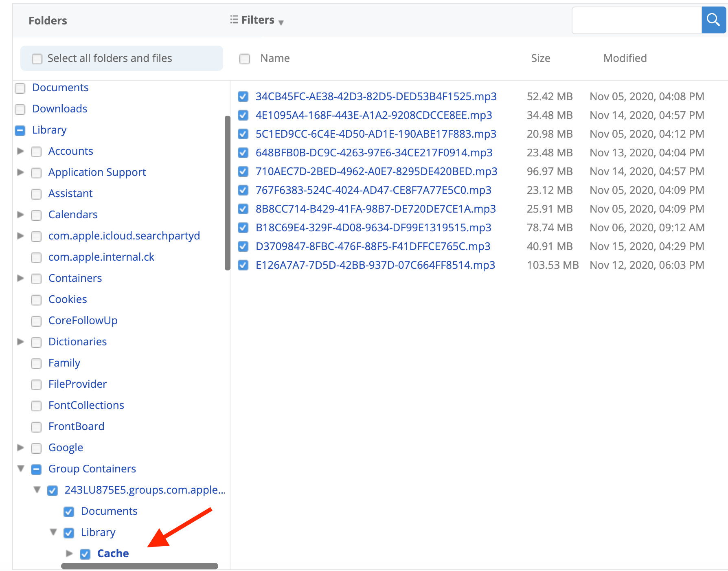
Task: Check the Accounts folder checkbox
Action: click(x=36, y=152)
